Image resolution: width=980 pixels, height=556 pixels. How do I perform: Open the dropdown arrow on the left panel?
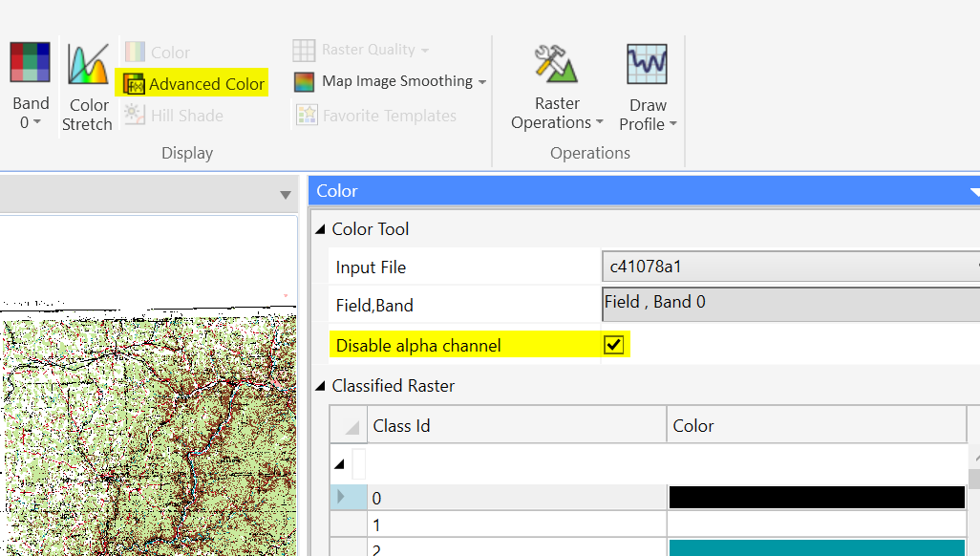pyautogui.click(x=285, y=194)
